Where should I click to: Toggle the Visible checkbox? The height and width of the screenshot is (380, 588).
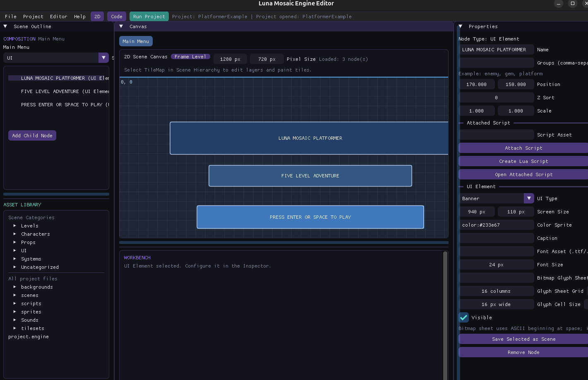[x=464, y=318]
